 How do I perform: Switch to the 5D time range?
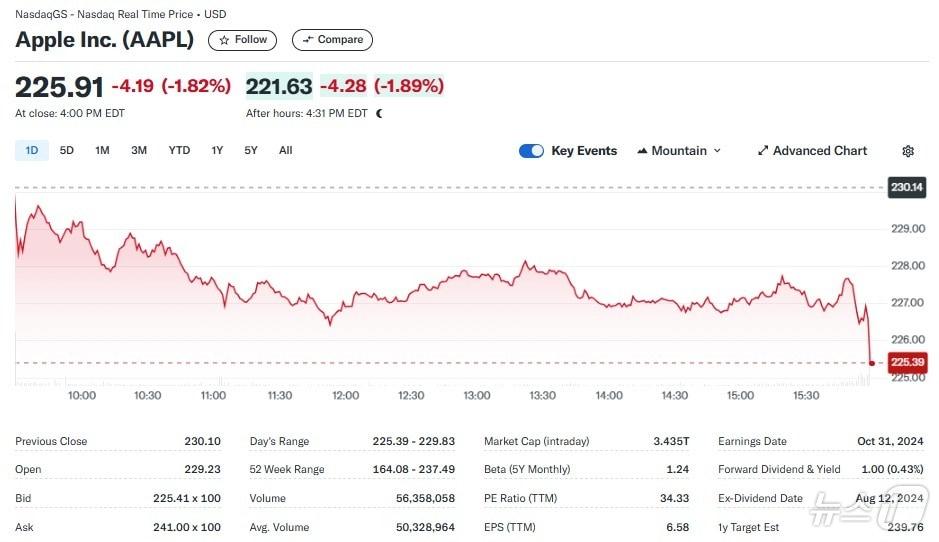[67, 151]
